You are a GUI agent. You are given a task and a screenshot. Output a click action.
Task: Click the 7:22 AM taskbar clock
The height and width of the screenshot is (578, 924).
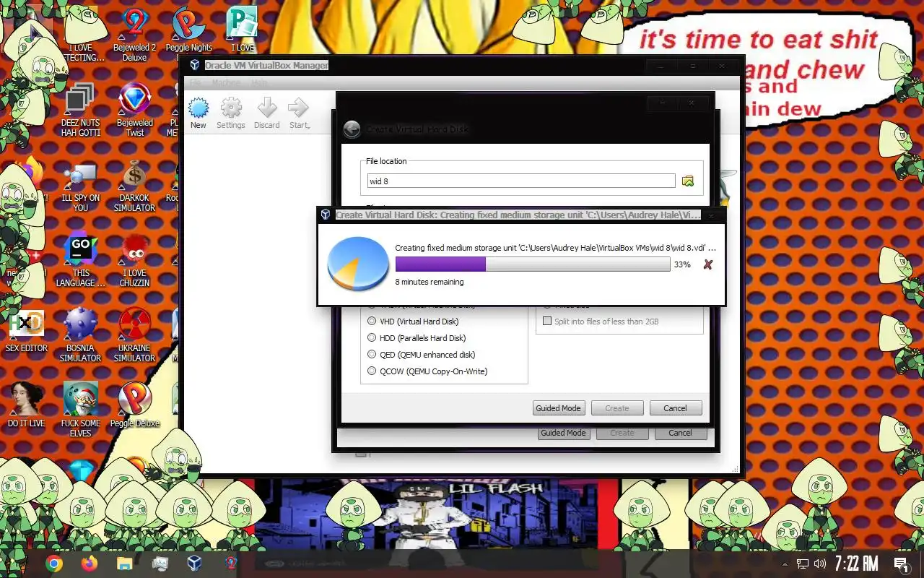[x=857, y=564]
